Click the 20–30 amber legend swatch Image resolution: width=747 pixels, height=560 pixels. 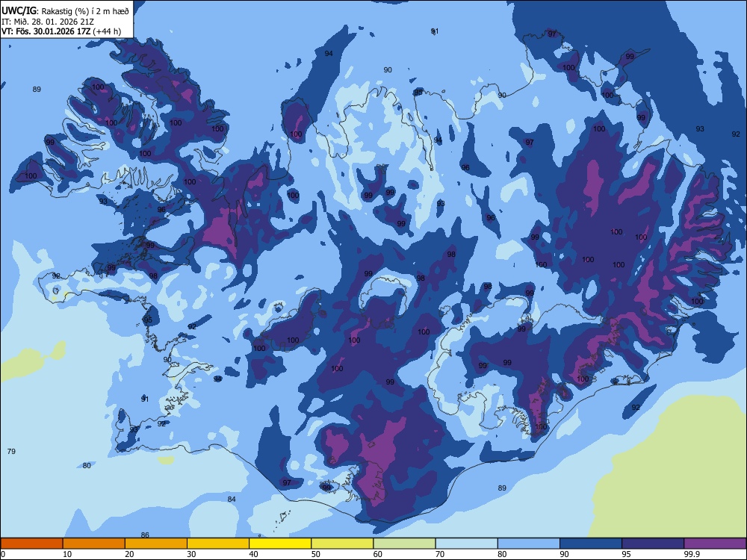156,544
